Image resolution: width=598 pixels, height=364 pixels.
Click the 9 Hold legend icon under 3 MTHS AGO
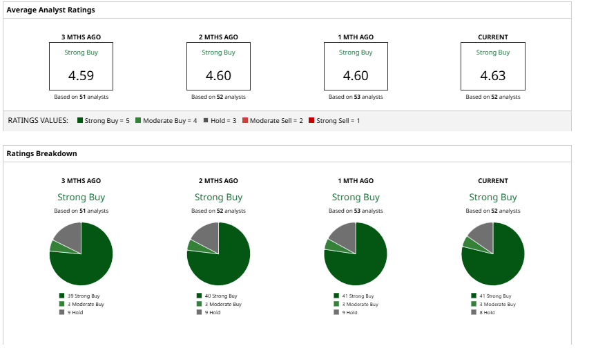coord(61,312)
